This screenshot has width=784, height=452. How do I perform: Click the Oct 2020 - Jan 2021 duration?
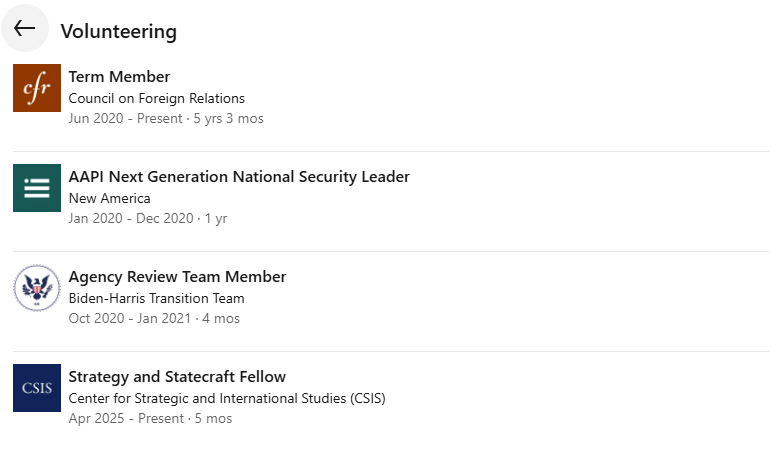coord(154,318)
